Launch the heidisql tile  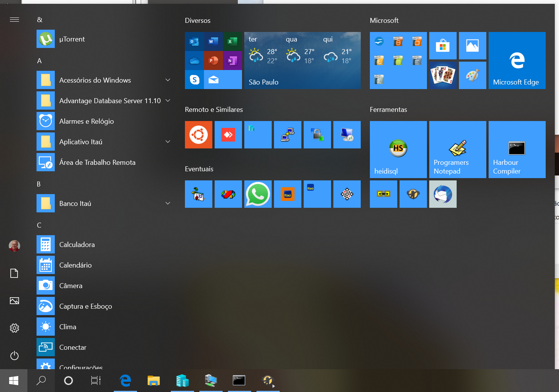tap(398, 150)
